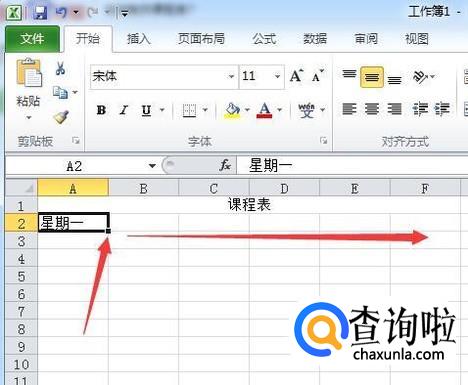Click the Insert Function fx icon
The height and width of the screenshot is (385, 468).
click(x=225, y=165)
